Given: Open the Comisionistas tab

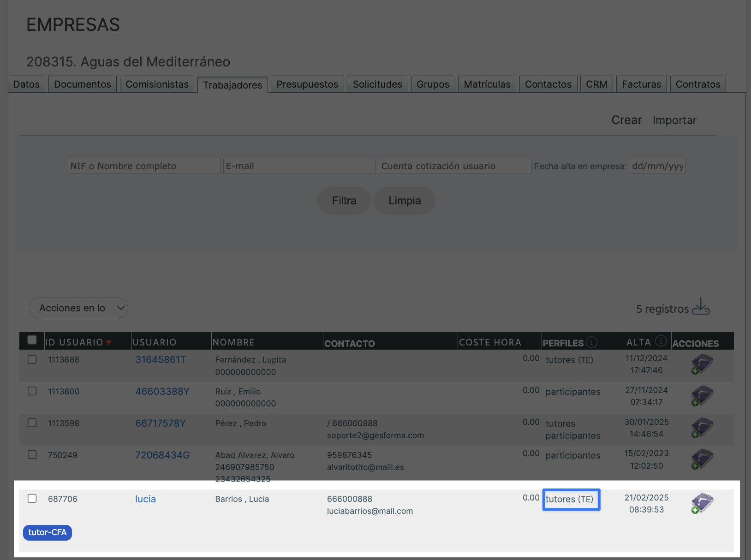Looking at the screenshot, I should click(x=157, y=84).
